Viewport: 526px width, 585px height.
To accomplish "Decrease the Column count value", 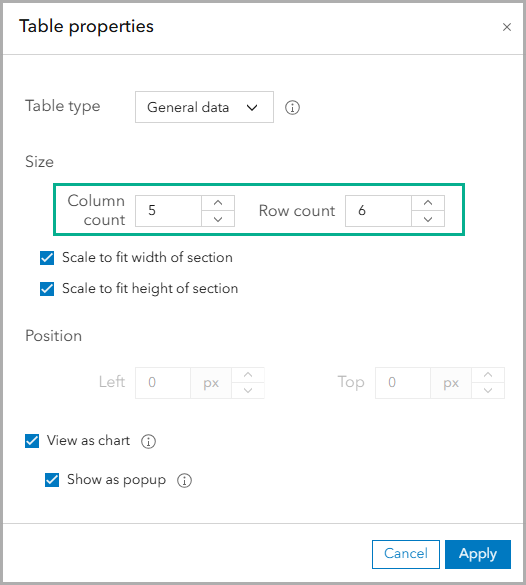I will (218, 219).
